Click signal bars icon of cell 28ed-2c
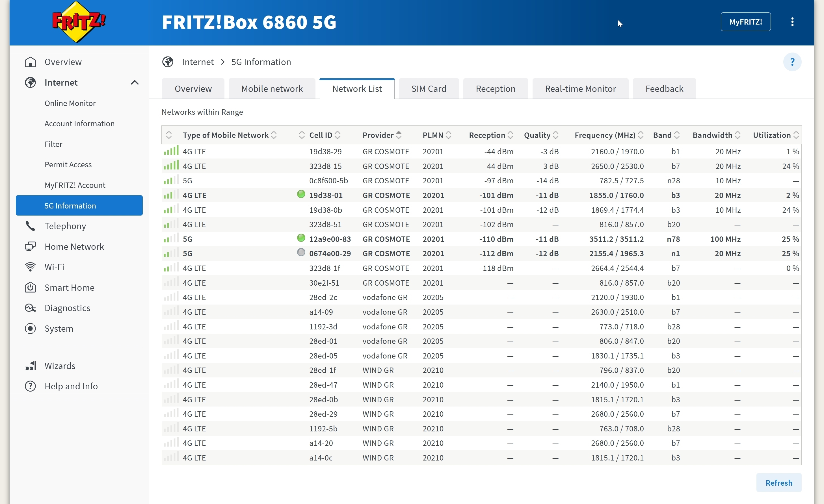This screenshot has width=824, height=504. click(x=171, y=296)
